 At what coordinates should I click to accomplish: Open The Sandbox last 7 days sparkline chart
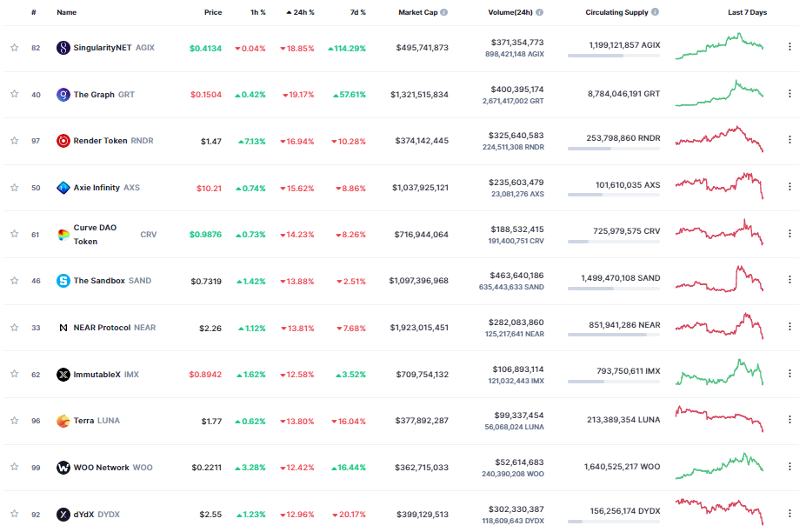[x=720, y=279]
